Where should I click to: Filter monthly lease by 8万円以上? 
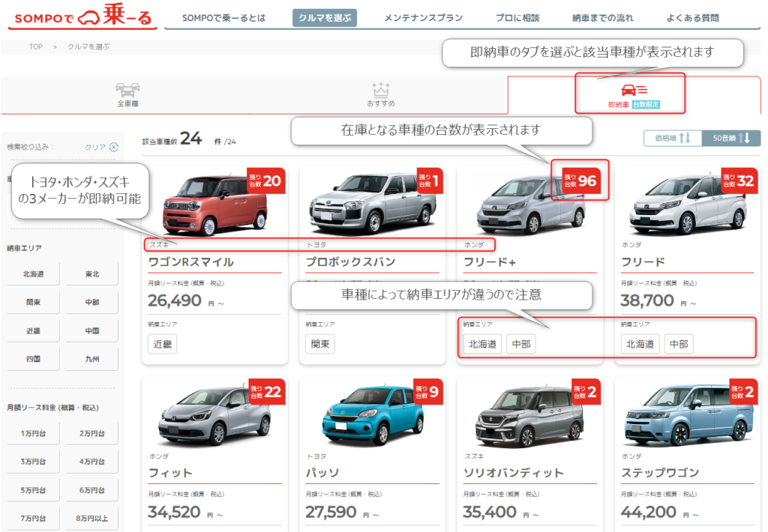coord(92,519)
